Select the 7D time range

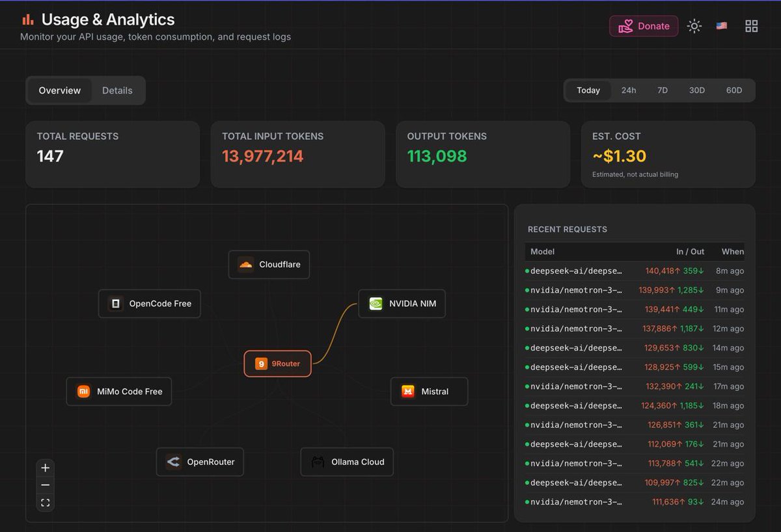(x=663, y=90)
